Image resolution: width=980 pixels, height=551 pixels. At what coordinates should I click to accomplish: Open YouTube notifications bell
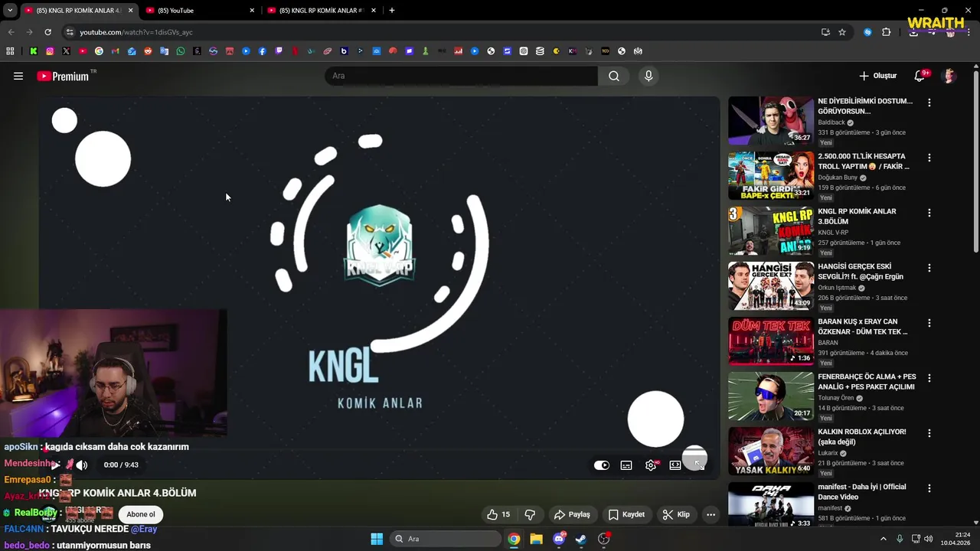tap(920, 76)
